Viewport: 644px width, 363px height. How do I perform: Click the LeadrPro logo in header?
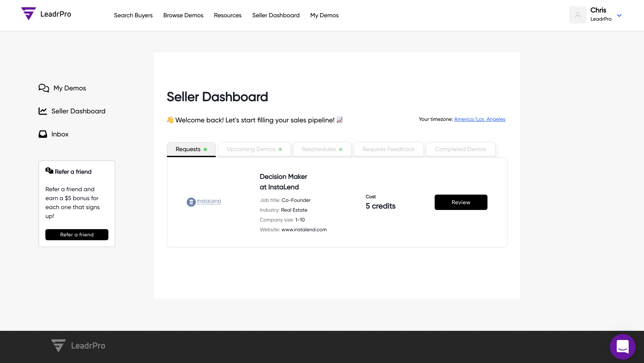(x=46, y=14)
